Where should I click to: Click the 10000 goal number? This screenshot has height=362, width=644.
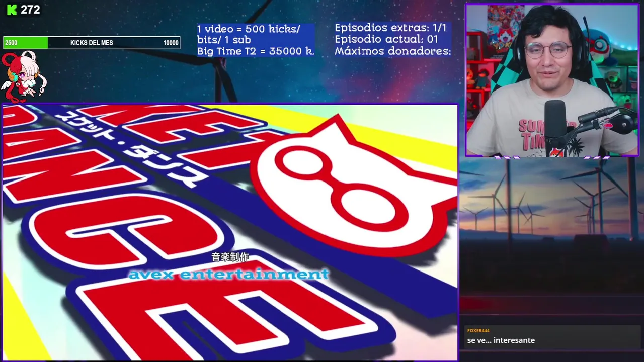point(171,43)
